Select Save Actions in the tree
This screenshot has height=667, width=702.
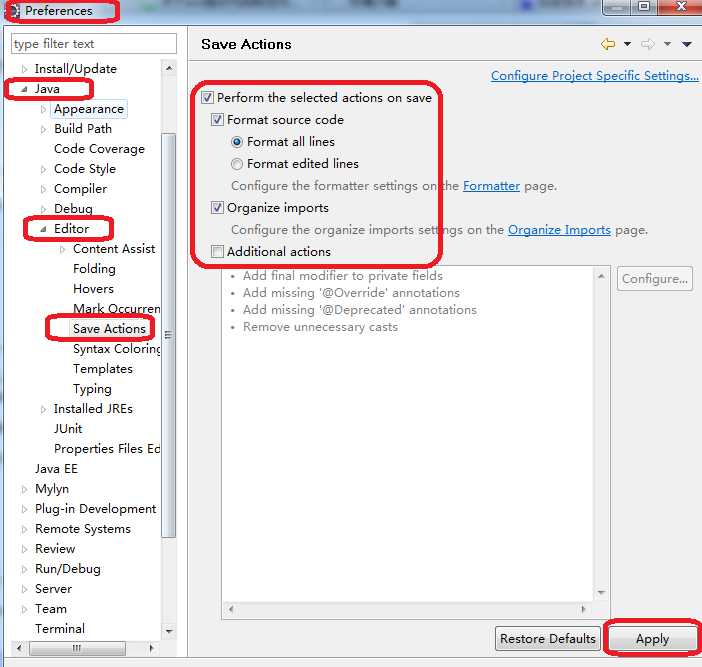[x=109, y=329]
